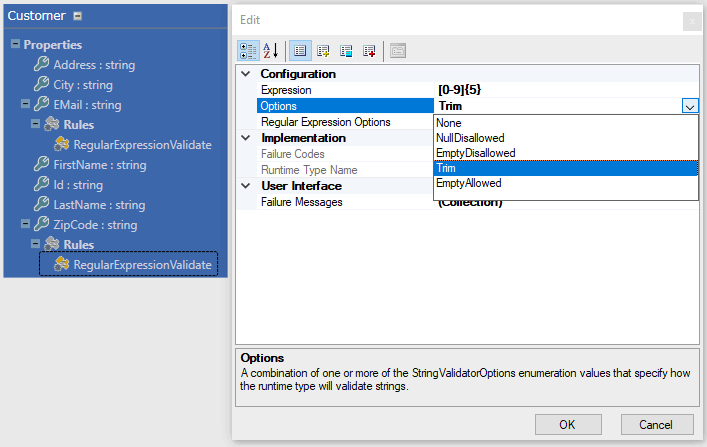Select the EMail : string property
This screenshot has height=447, width=707.
tap(87, 105)
